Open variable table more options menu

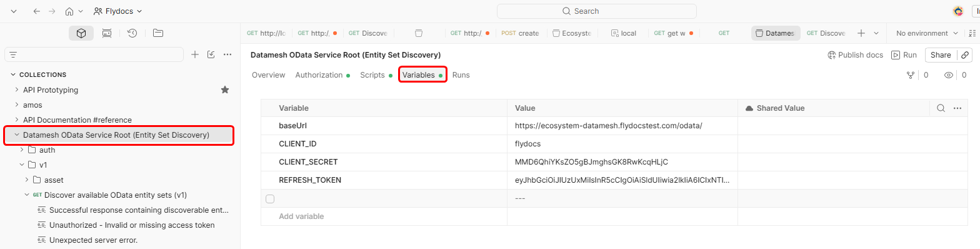(x=957, y=108)
